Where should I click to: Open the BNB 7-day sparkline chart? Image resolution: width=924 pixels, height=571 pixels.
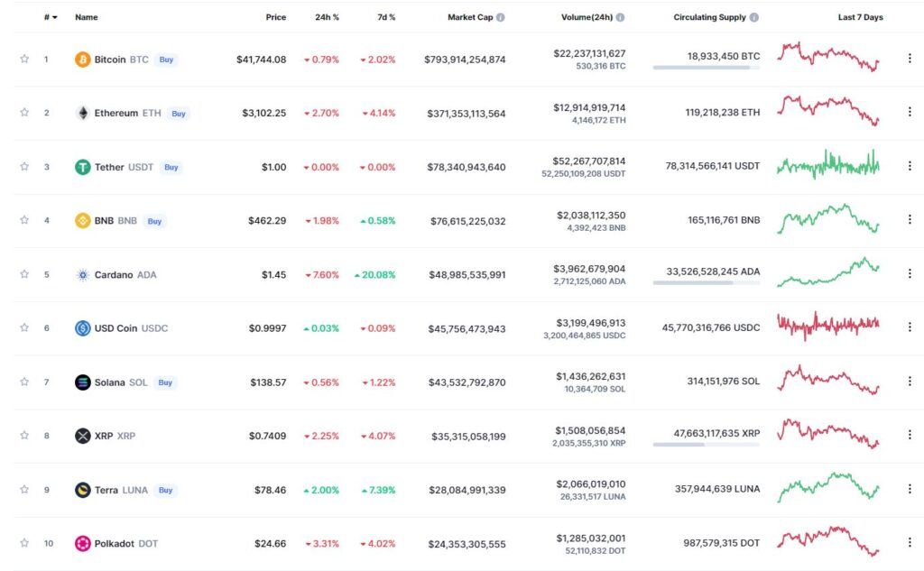(x=828, y=218)
